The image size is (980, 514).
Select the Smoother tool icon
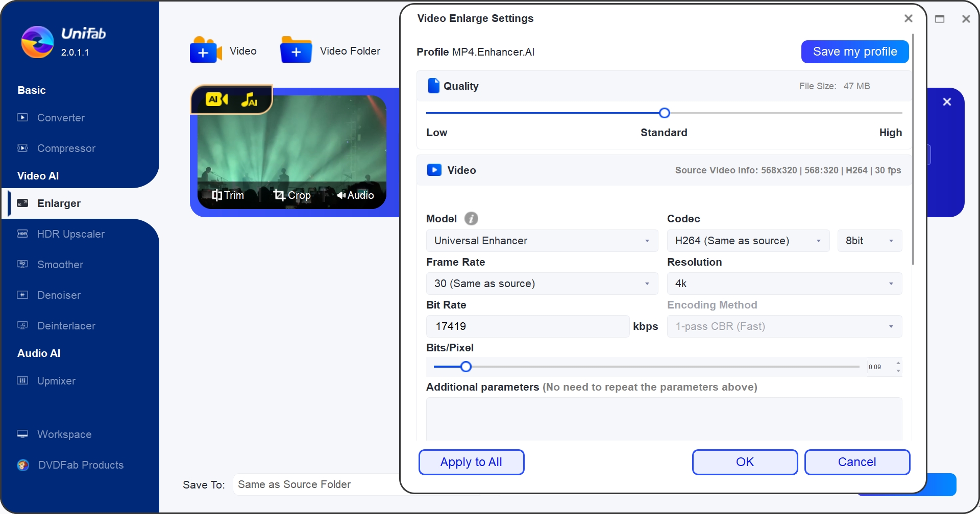point(23,264)
